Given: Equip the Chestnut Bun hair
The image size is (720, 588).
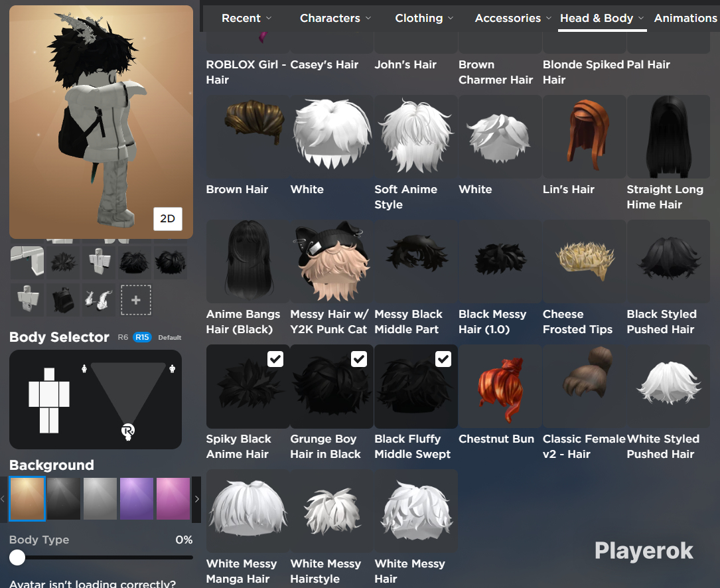Looking at the screenshot, I should (x=500, y=386).
